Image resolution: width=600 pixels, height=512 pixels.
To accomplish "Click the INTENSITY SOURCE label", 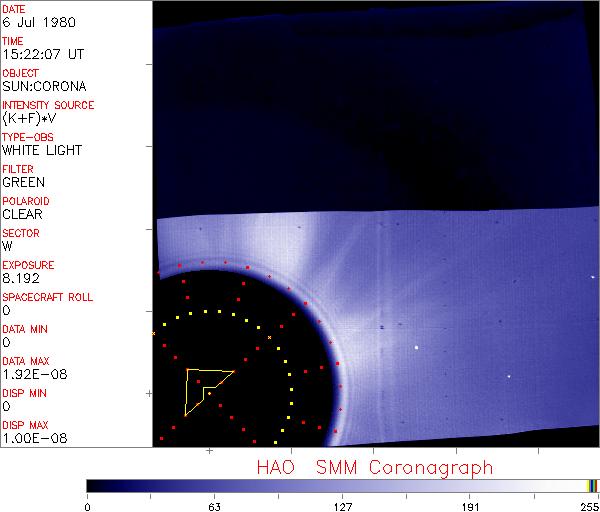I will coord(48,105).
